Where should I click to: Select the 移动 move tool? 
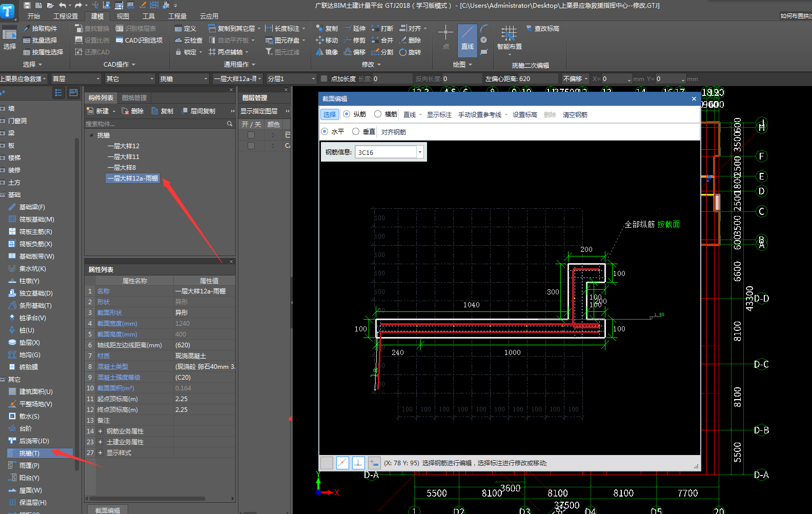327,41
